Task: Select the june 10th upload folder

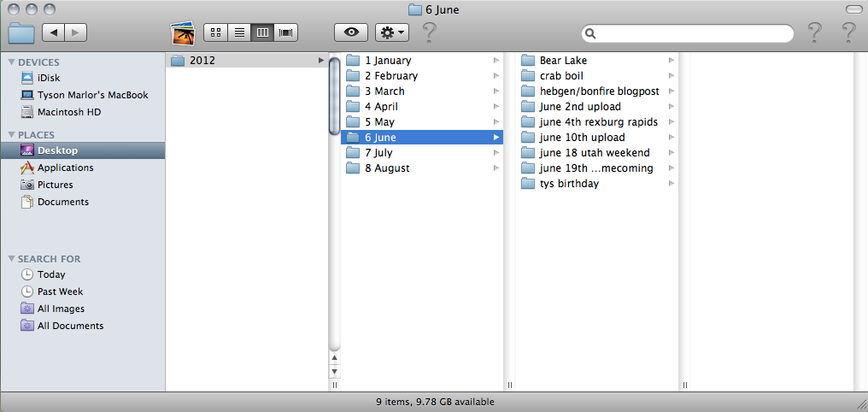Action: point(596,138)
